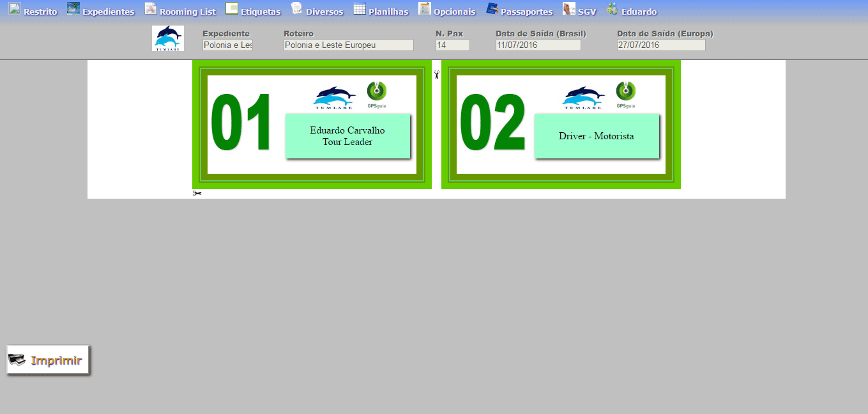This screenshot has height=414, width=868.
Task: Click the large 01 tag number
Action: [x=242, y=123]
